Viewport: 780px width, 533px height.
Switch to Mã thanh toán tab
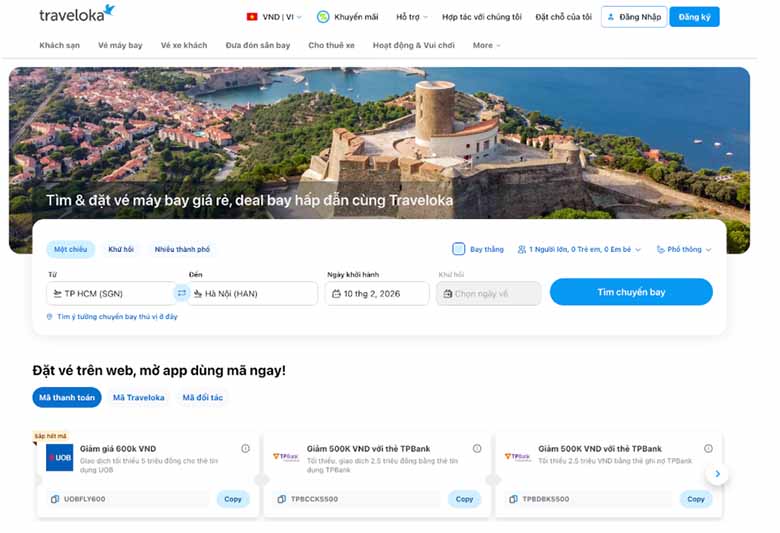point(67,398)
